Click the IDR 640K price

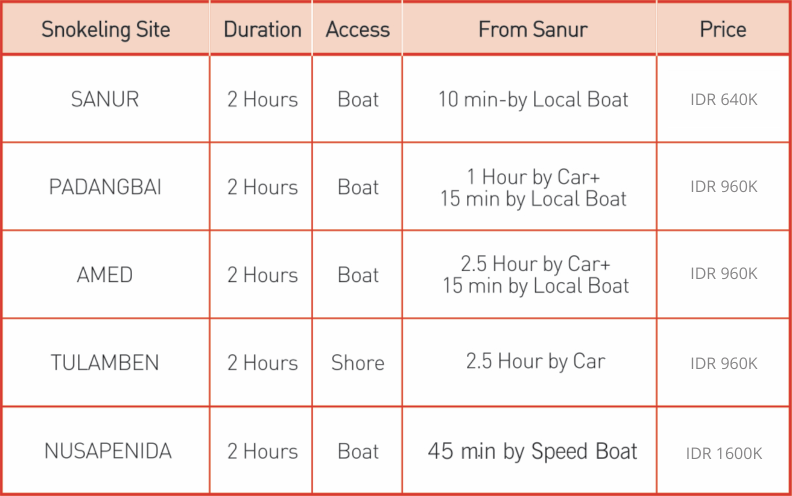click(x=724, y=100)
